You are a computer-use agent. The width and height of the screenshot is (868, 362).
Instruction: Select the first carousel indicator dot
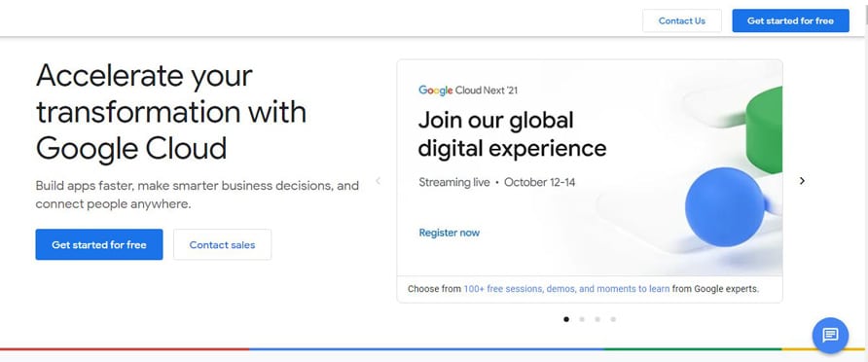point(565,319)
